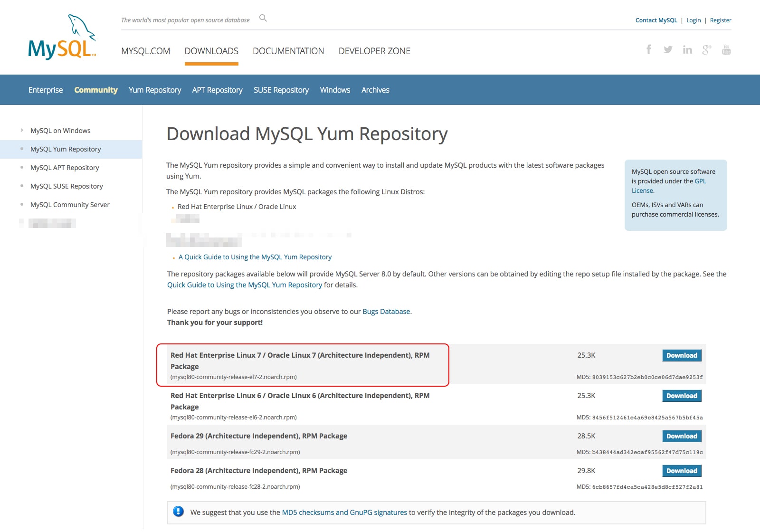Open the LinkedIn icon

click(x=687, y=49)
